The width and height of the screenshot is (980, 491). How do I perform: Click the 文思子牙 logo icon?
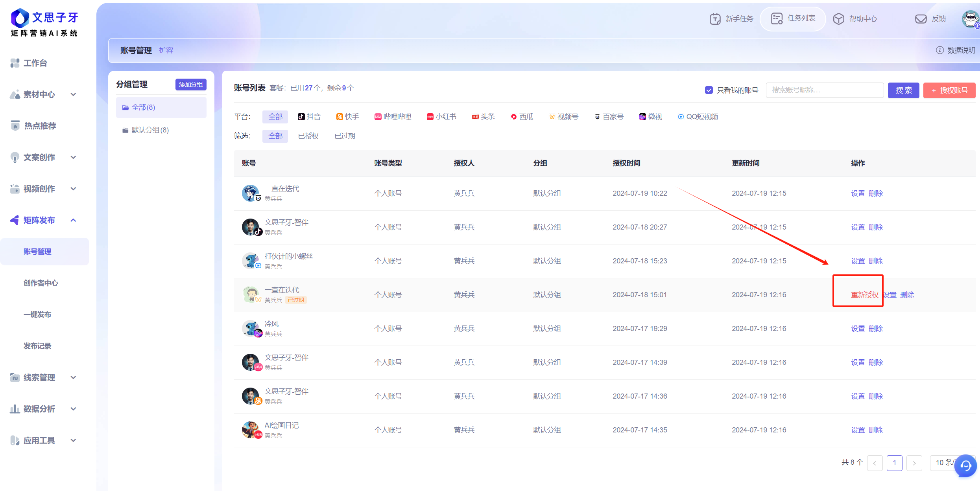coord(20,18)
